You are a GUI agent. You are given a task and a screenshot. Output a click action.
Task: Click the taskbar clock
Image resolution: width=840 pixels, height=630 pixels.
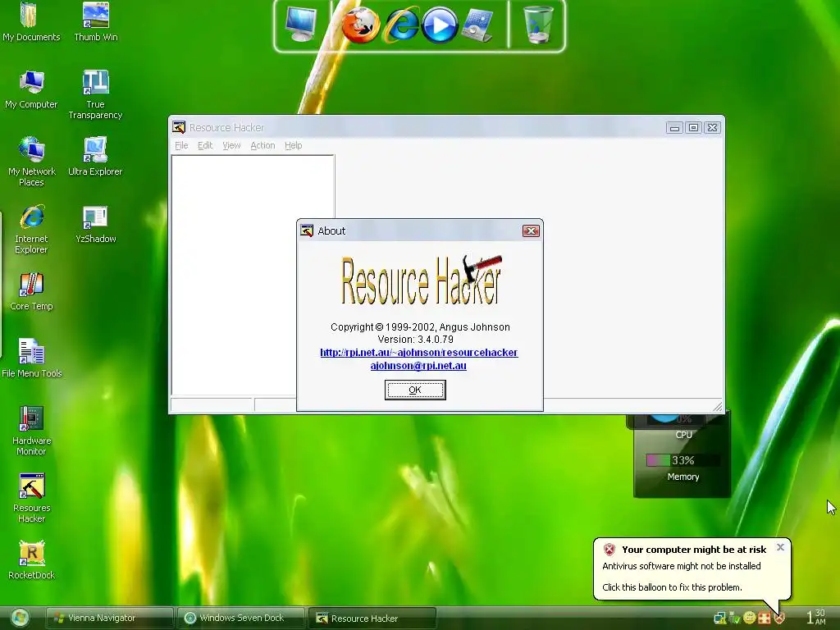tap(816, 617)
